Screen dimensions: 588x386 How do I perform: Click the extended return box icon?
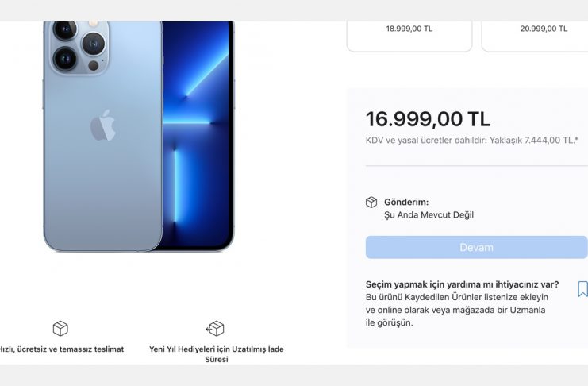click(x=215, y=329)
